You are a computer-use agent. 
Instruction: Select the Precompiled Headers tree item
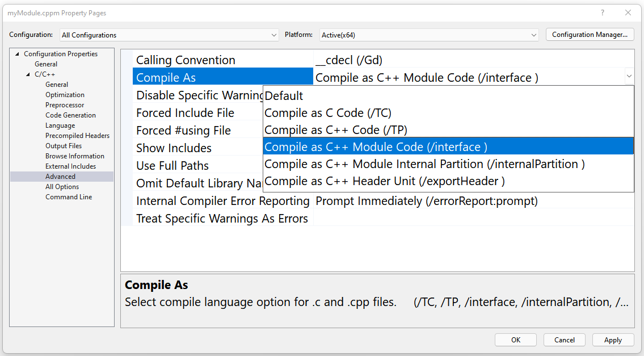coord(77,135)
